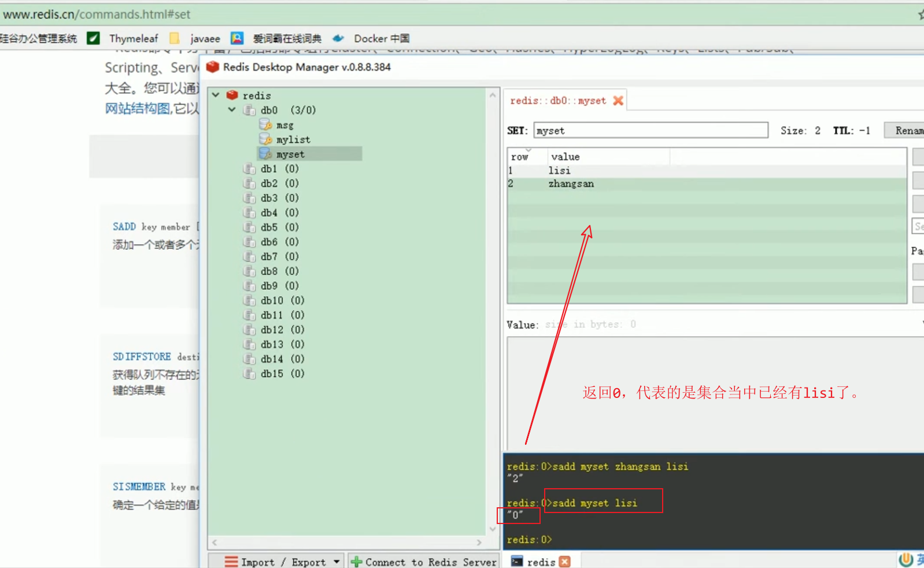This screenshot has width=924, height=568.
Task: Open the SADD command link on webpage
Action: (x=124, y=227)
